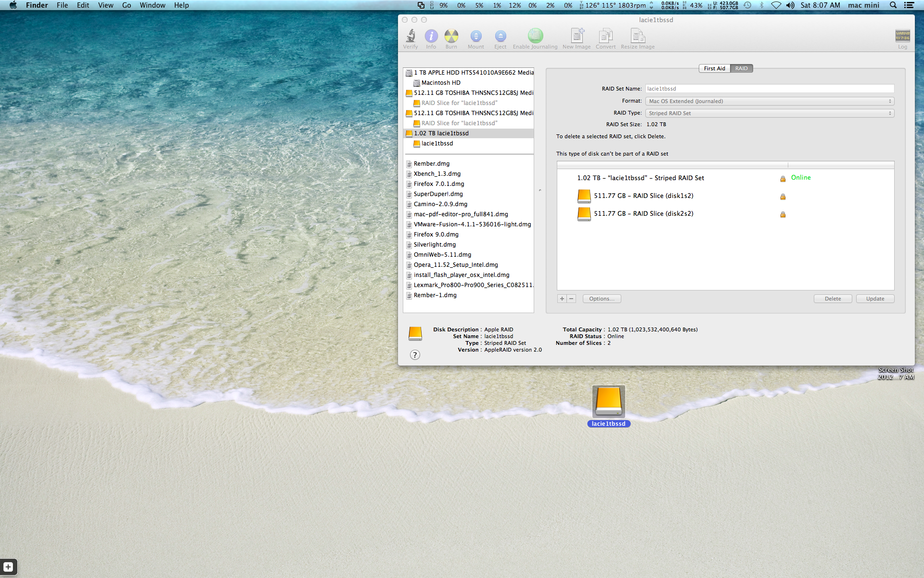The height and width of the screenshot is (578, 924).
Task: Open the Format dropdown menu
Action: [x=769, y=101]
